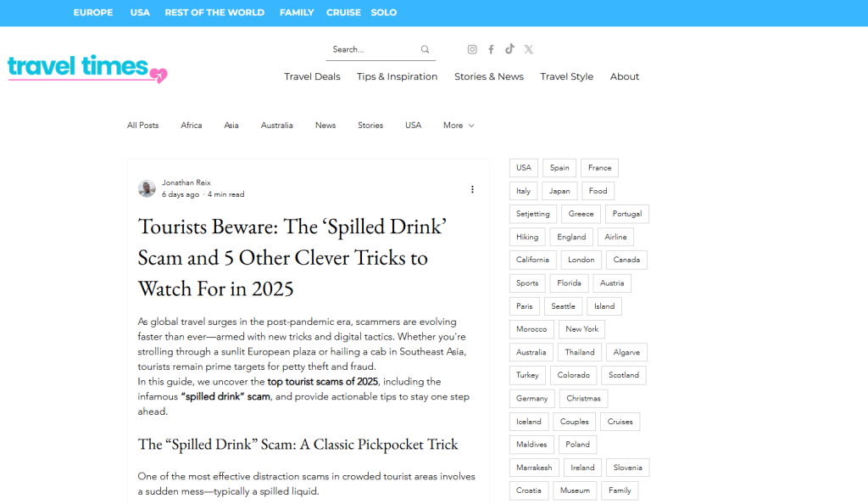Image resolution: width=868 pixels, height=504 pixels.
Task: Click Jonathan Reix's author avatar
Action: pyautogui.click(x=147, y=188)
